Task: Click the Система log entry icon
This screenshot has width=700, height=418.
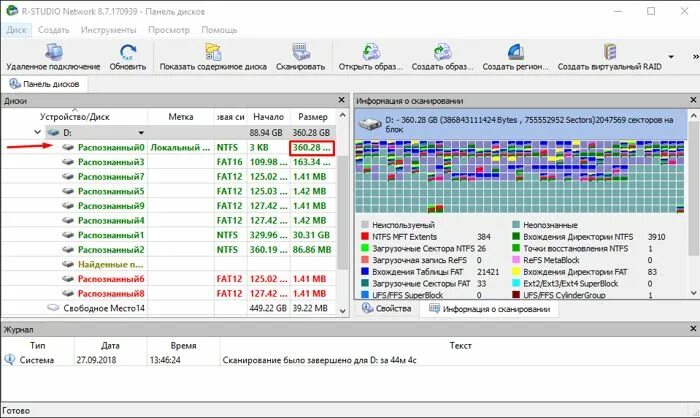Action: point(9,359)
